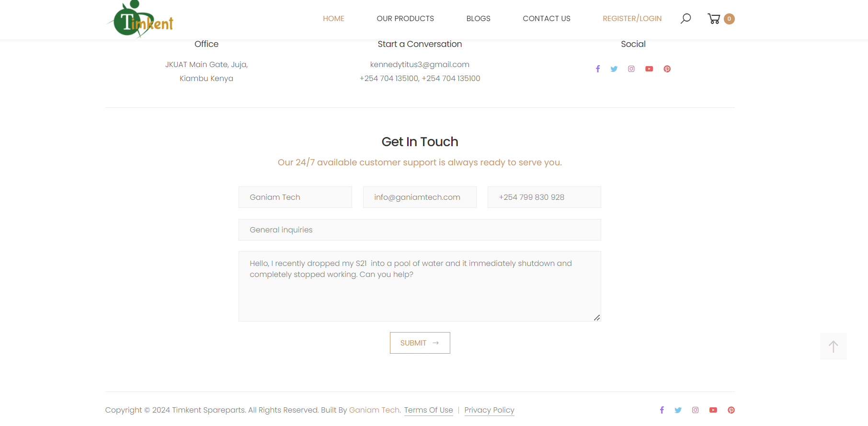The width and height of the screenshot is (868, 426).
Task: Click the textarea resize handle
Action: pyautogui.click(x=597, y=318)
